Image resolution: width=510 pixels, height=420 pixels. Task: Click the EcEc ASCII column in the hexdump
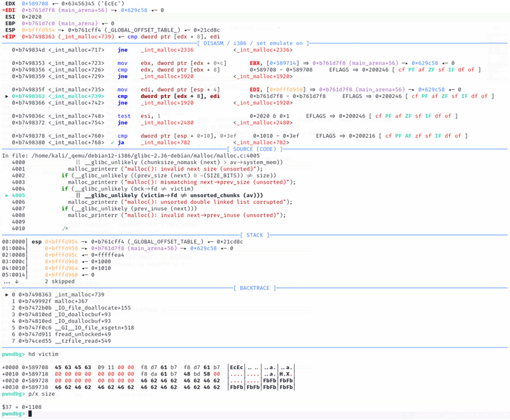(237, 367)
